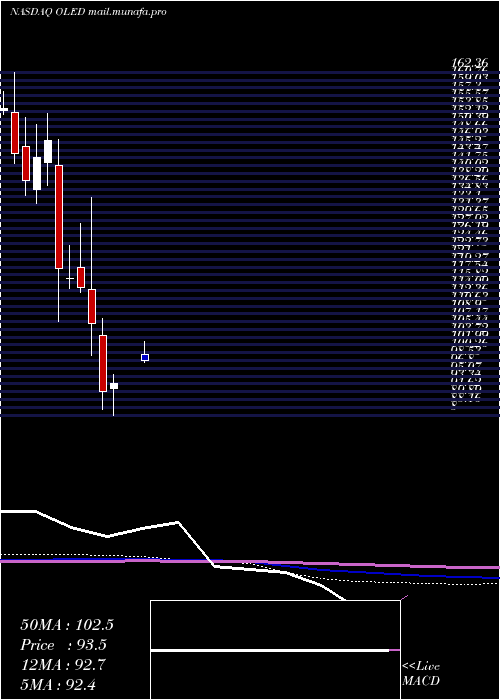Click the 162.36 top price label
The height and width of the screenshot is (700, 500).
(x=469, y=64)
